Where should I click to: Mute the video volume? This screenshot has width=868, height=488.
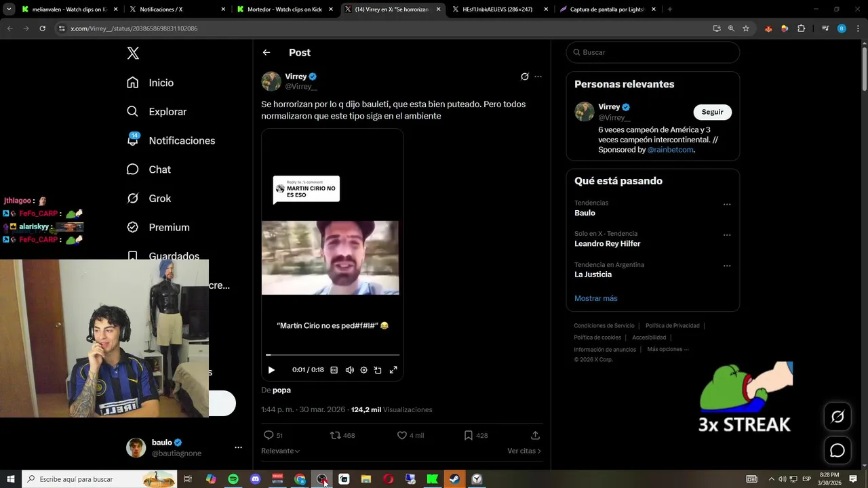(349, 370)
